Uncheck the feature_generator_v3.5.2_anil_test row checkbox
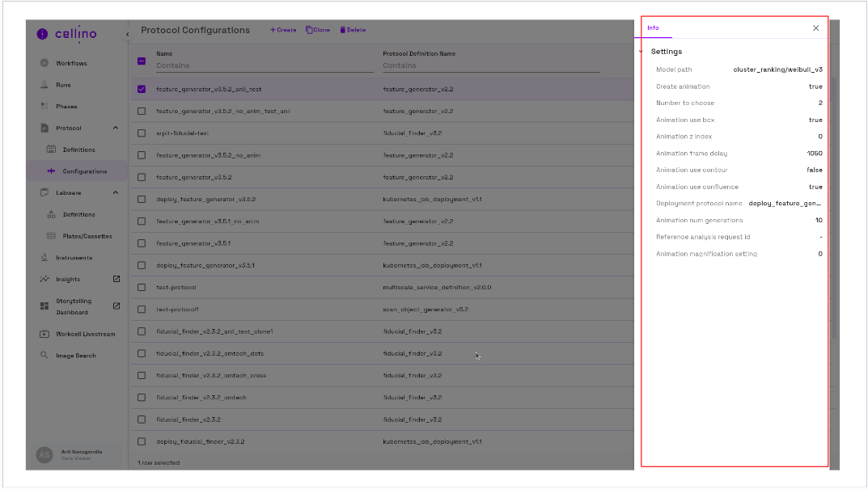 (142, 89)
